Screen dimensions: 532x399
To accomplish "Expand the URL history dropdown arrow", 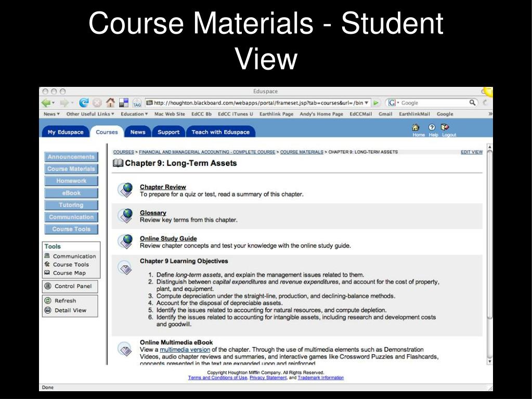I will click(367, 103).
